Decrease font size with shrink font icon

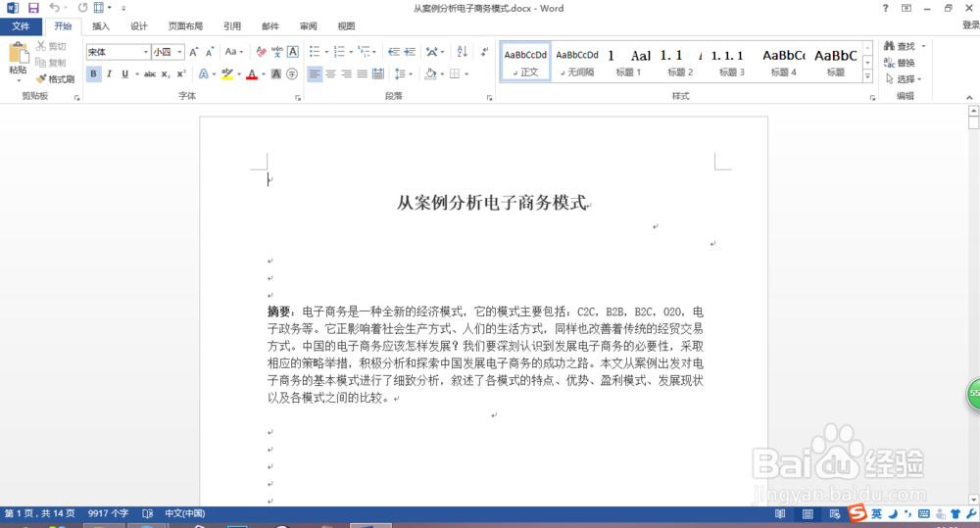coord(210,52)
